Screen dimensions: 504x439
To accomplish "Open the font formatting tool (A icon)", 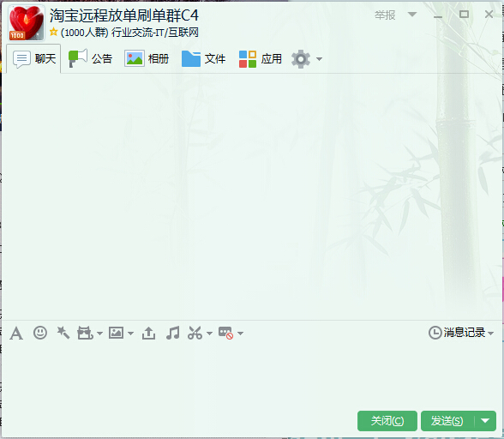I will click(16, 333).
